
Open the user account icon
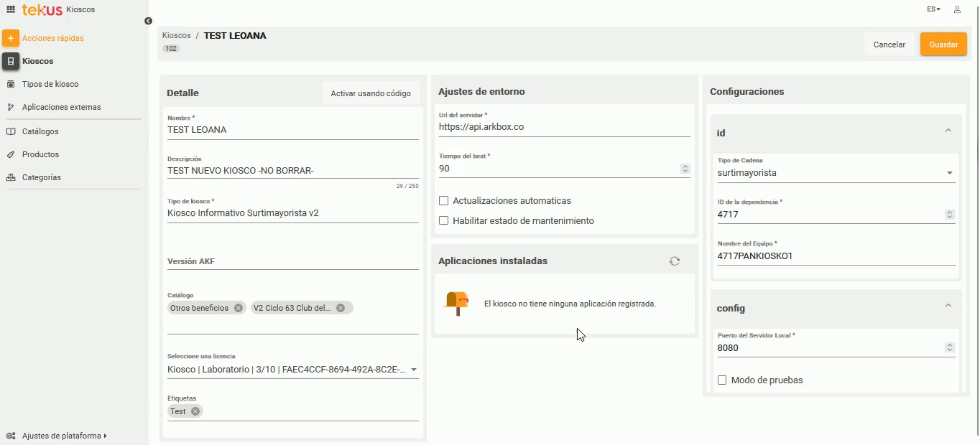[x=956, y=9]
